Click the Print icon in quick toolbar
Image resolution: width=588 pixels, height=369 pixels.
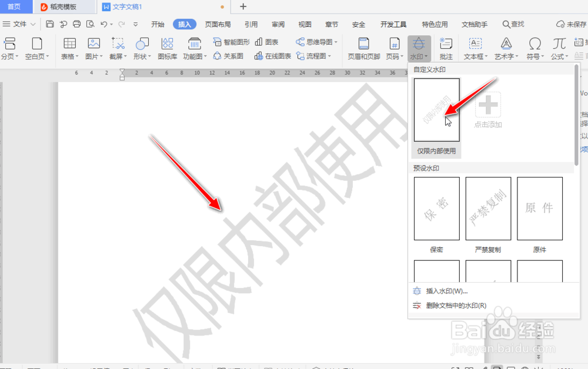point(76,24)
